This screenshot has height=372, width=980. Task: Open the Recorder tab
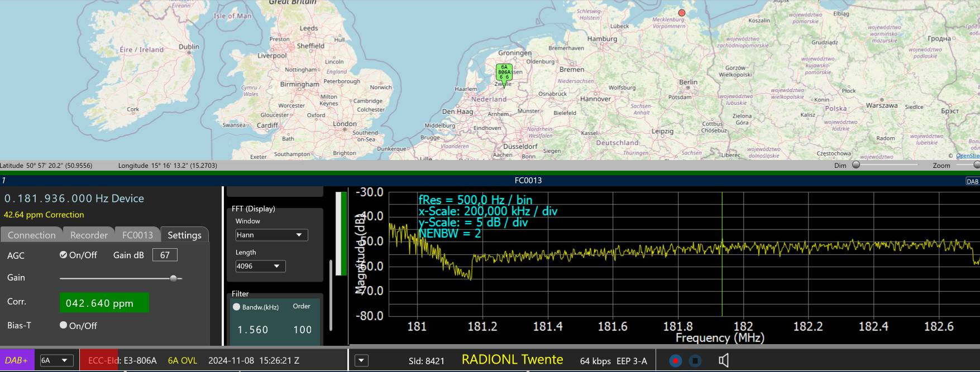pos(89,235)
